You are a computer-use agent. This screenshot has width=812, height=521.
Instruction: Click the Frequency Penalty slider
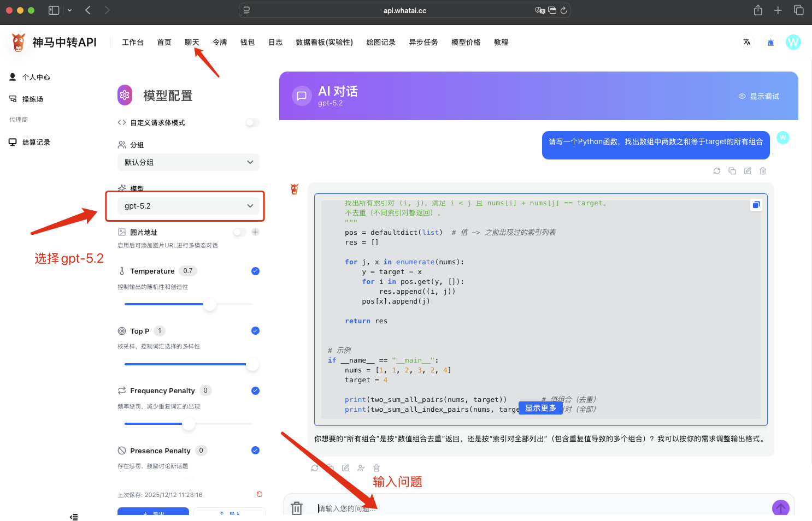point(189,424)
